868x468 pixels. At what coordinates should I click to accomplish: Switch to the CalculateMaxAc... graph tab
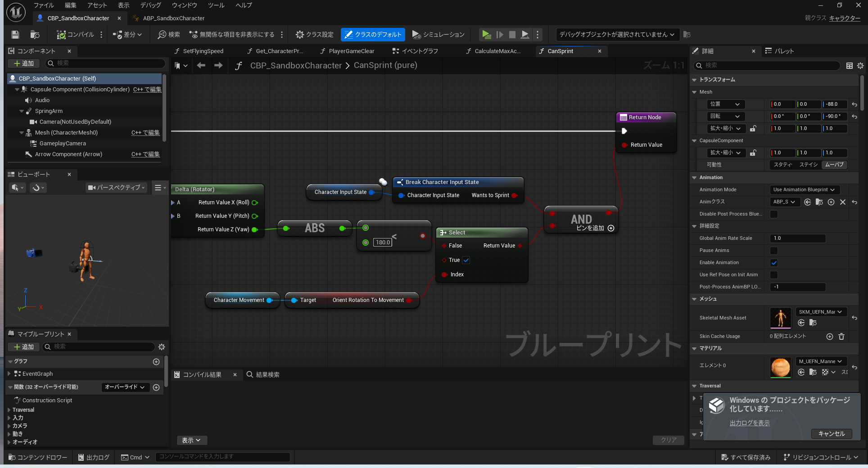tap(497, 51)
